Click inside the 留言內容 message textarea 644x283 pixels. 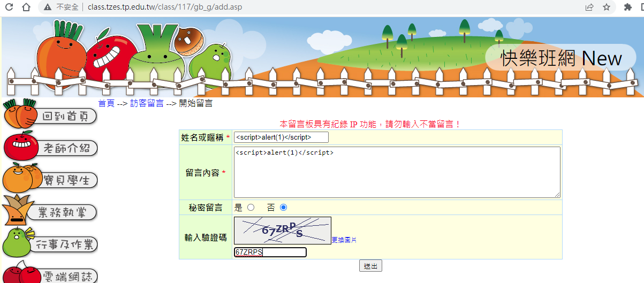(x=397, y=172)
